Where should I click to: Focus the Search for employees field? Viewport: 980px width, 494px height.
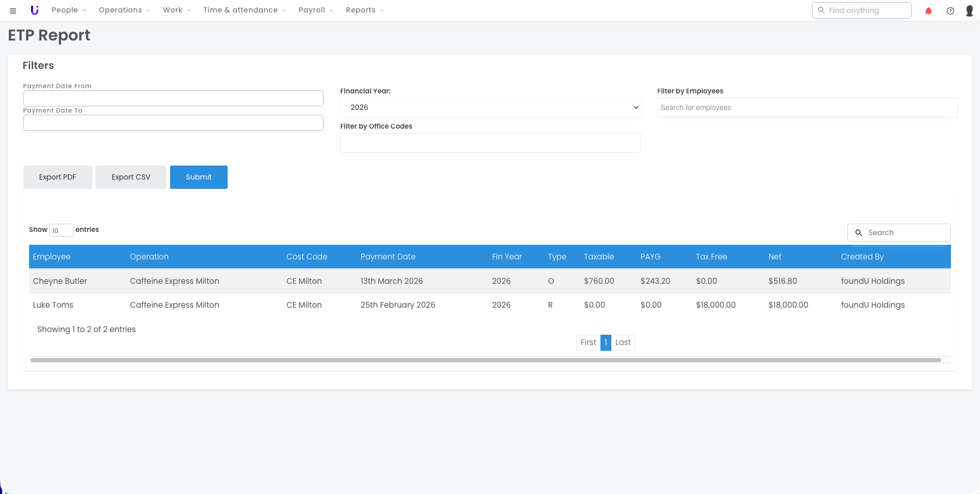[x=807, y=107]
